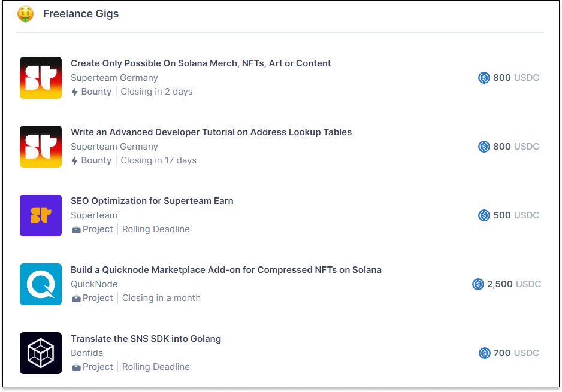Open 'Create Only Possible On Solana Merch' listing
Screen dimensions: 562x392
click(201, 63)
